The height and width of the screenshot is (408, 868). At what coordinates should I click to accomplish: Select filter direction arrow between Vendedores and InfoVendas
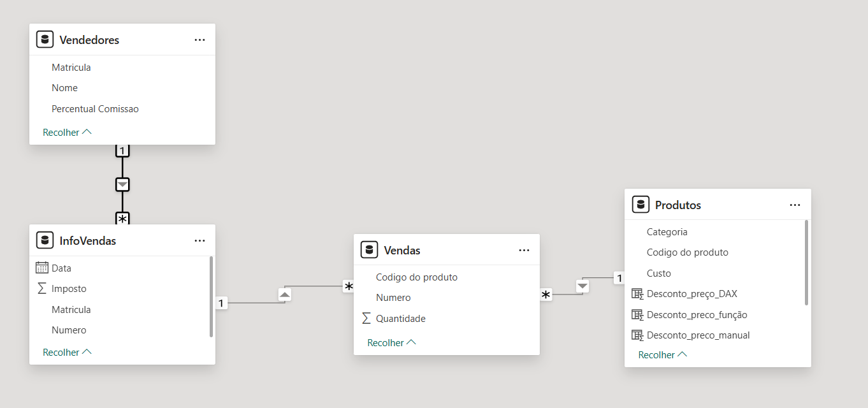[122, 184]
